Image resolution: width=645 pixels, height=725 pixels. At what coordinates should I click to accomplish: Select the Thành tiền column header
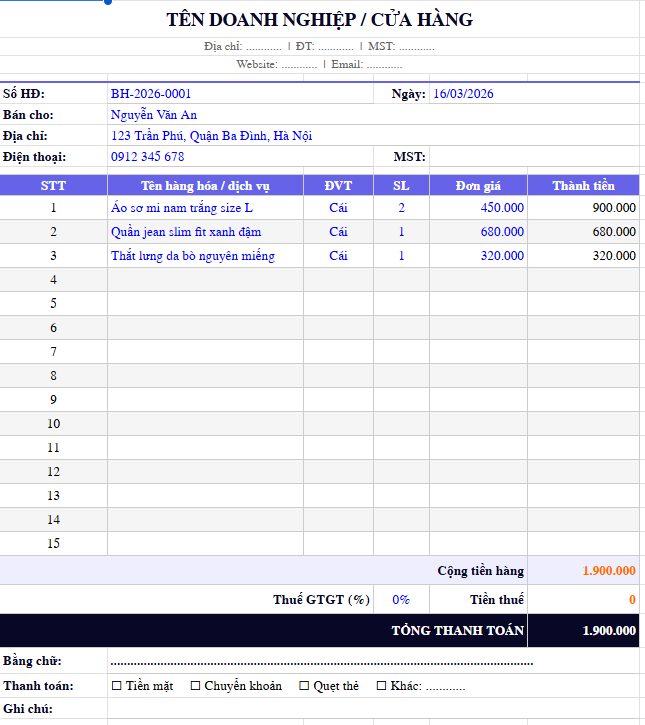pos(583,186)
